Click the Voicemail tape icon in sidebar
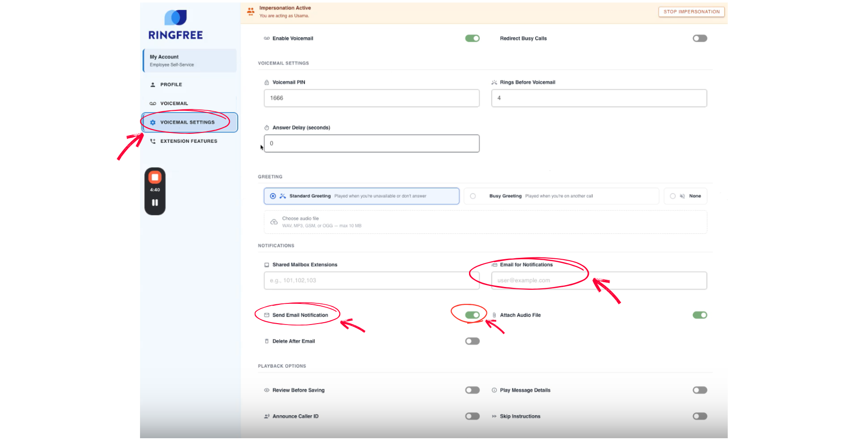868x441 pixels. [153, 104]
